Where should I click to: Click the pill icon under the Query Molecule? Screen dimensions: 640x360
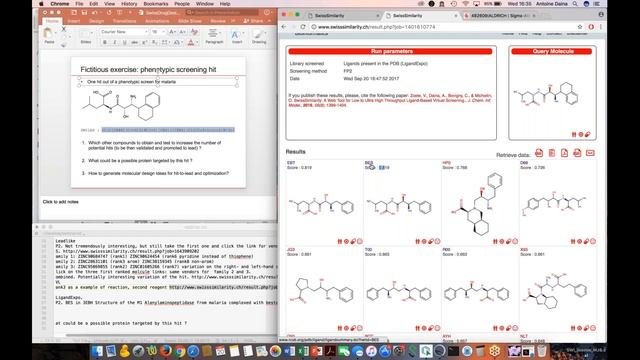[x=587, y=134]
